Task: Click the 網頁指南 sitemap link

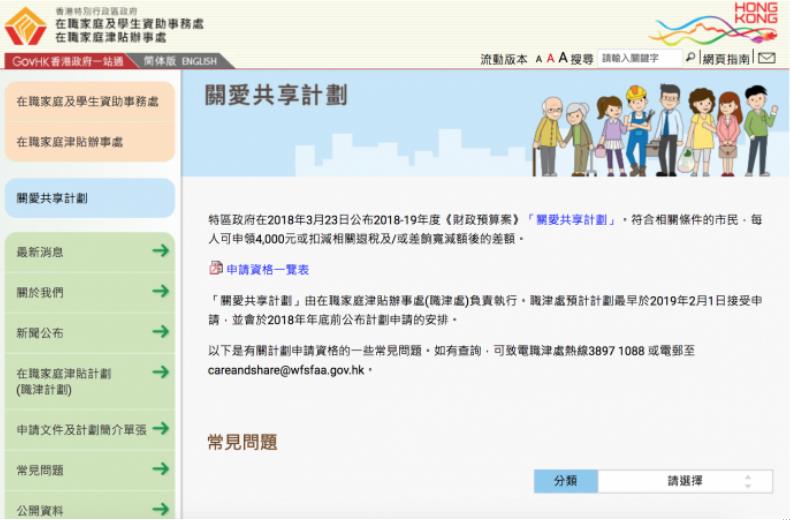Action: pos(725,59)
